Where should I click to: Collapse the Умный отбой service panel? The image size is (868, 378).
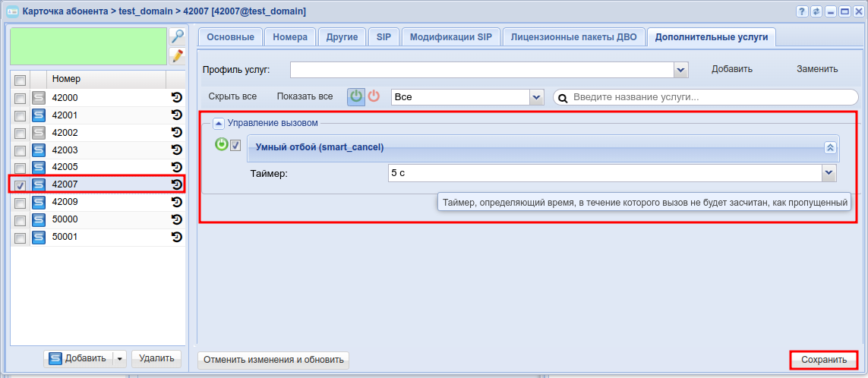(x=830, y=147)
